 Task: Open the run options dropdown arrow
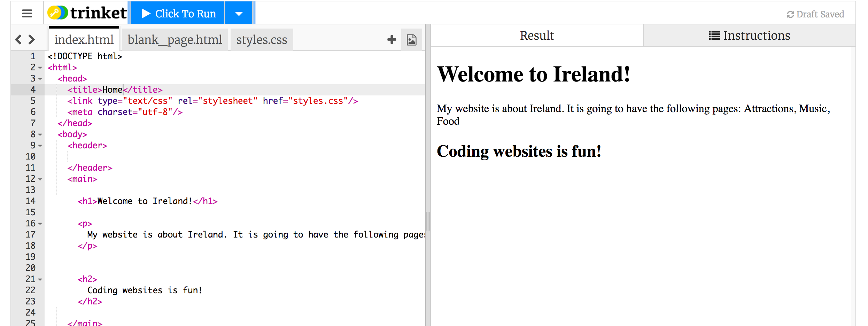pyautogui.click(x=239, y=14)
